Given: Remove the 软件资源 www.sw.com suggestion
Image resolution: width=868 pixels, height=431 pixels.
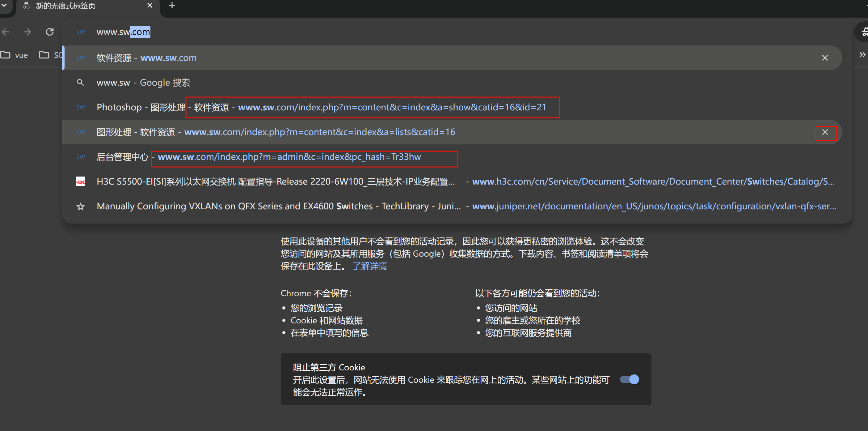Looking at the screenshot, I should [824, 58].
